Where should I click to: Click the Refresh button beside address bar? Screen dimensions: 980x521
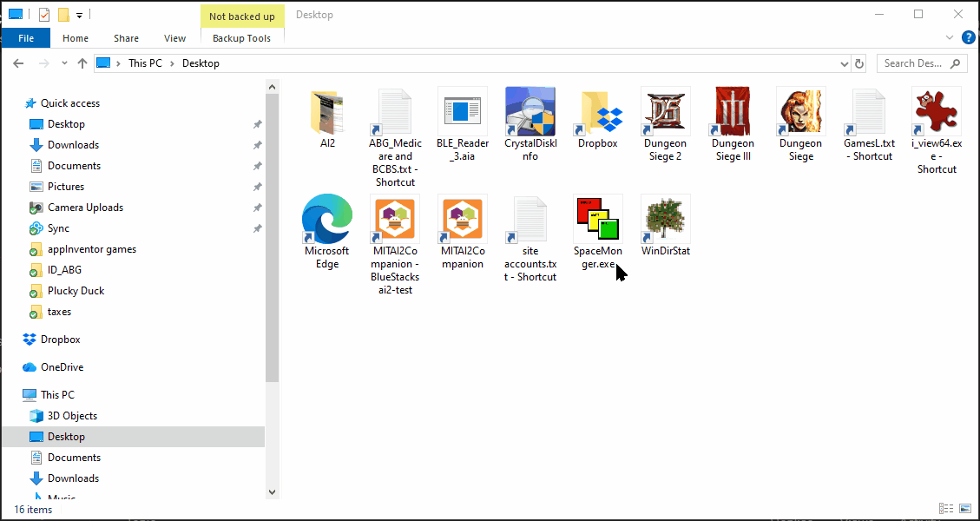[x=859, y=63]
